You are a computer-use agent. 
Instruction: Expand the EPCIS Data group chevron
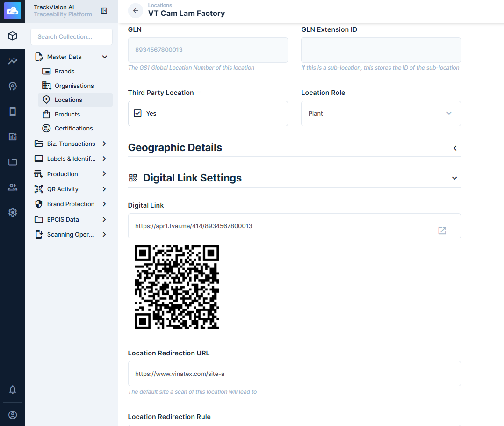pos(104,219)
